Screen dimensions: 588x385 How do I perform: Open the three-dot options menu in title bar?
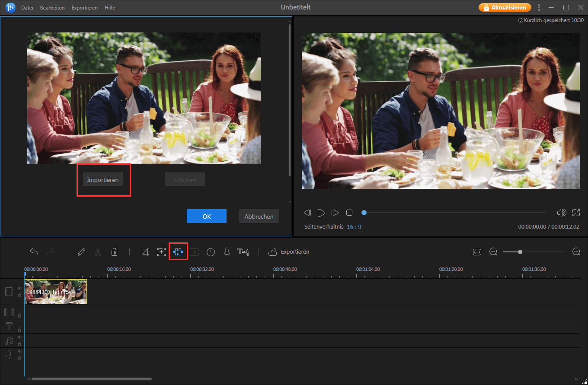pos(539,8)
